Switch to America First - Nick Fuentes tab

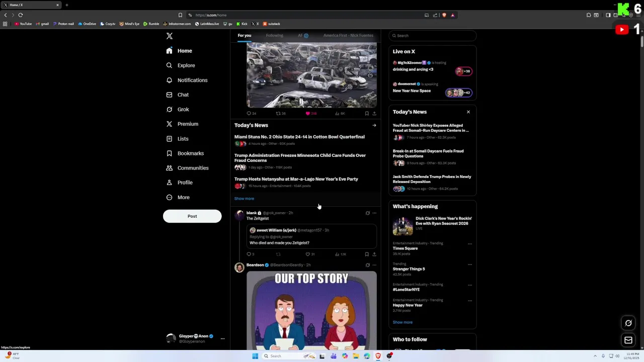coord(348,36)
